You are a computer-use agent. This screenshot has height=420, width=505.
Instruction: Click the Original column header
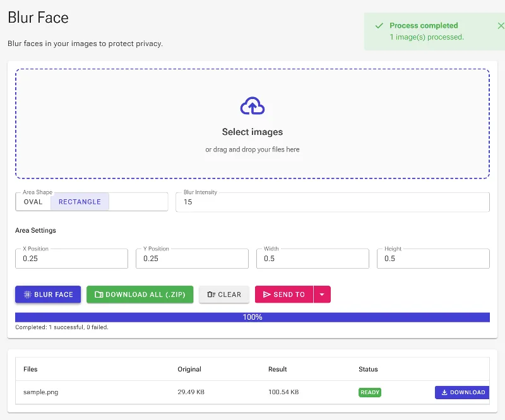(x=189, y=369)
